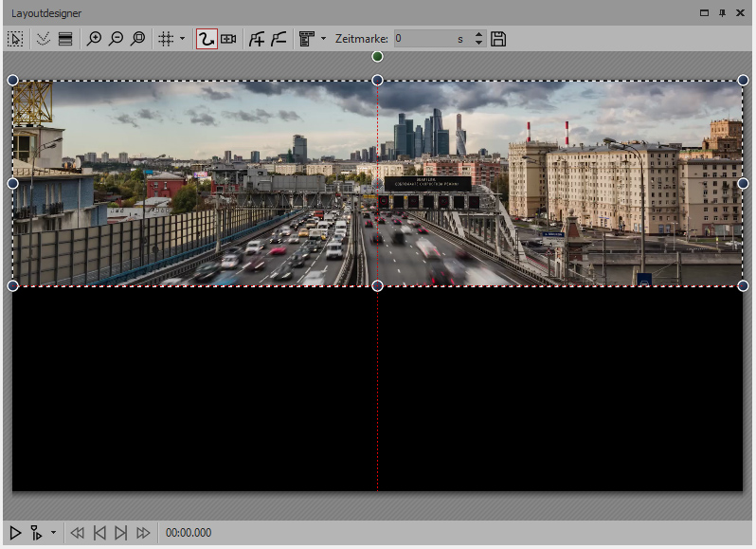Click the zoom out magnifier icon
The width and height of the screenshot is (756, 549).
coord(116,39)
